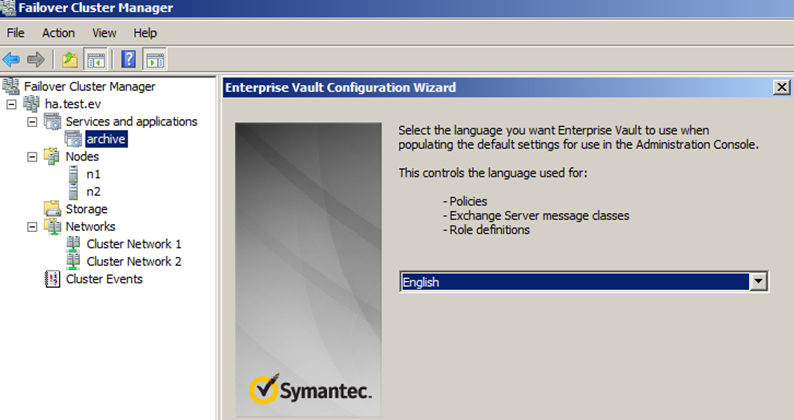Viewport: 794px width, 420px height.
Task: Collapse the ha.test.ev cluster node
Action: pyautogui.click(x=11, y=104)
